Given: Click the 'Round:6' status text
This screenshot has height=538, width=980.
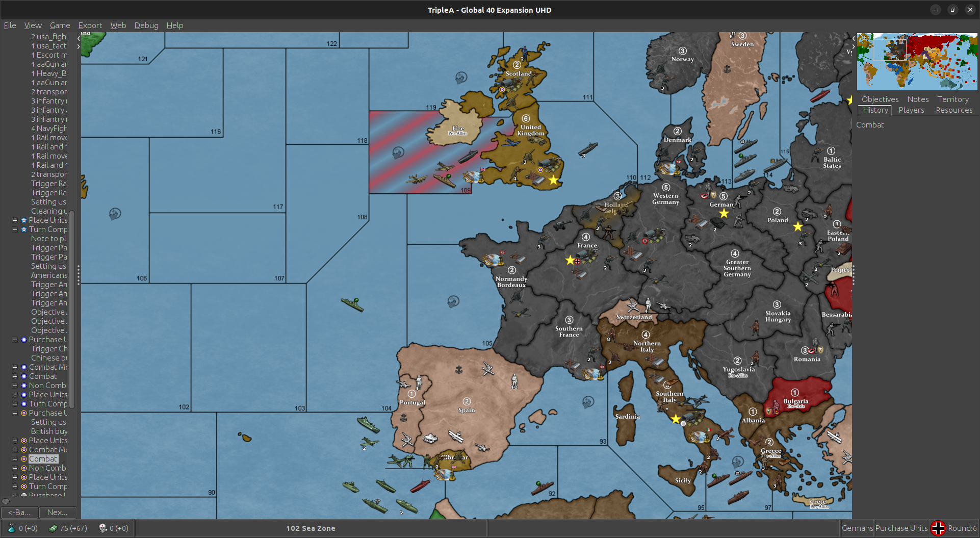Looking at the screenshot, I should (962, 528).
